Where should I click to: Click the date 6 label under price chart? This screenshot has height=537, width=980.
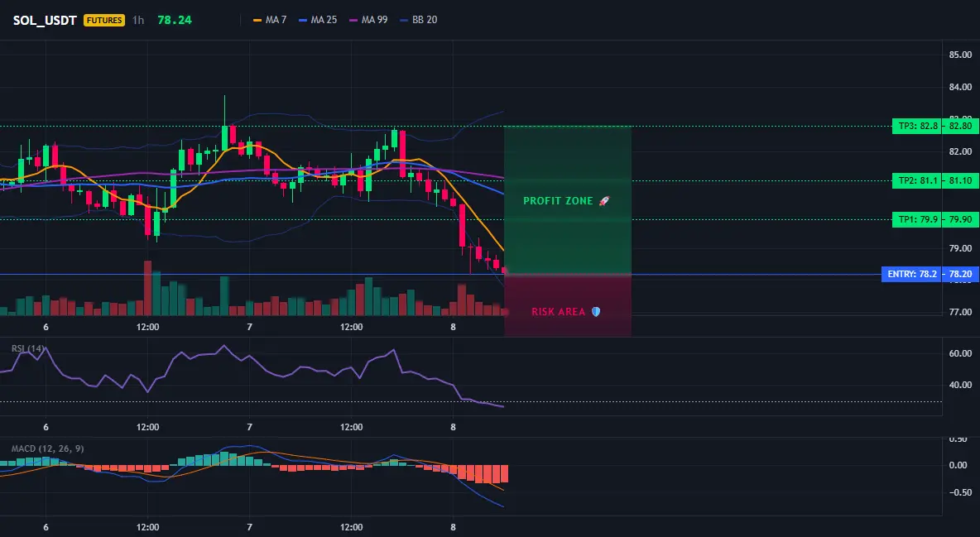[46, 327]
